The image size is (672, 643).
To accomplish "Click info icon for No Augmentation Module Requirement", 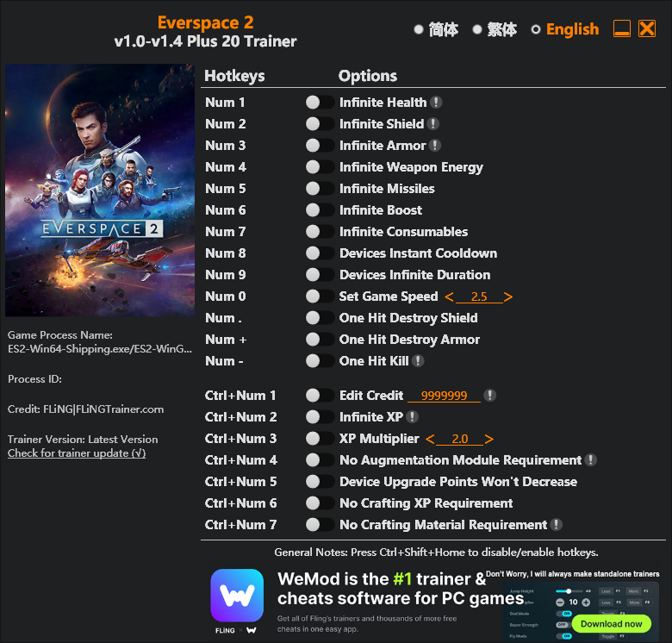I will (x=590, y=460).
